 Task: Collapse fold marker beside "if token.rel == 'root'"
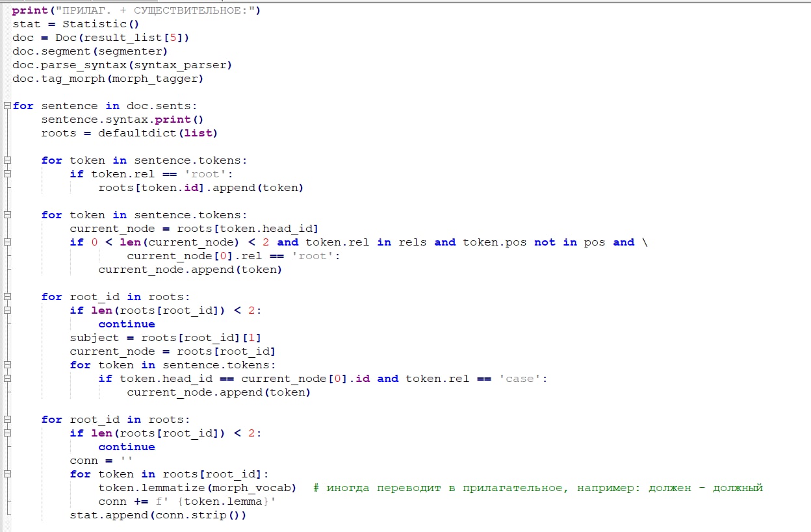pyautogui.click(x=6, y=174)
